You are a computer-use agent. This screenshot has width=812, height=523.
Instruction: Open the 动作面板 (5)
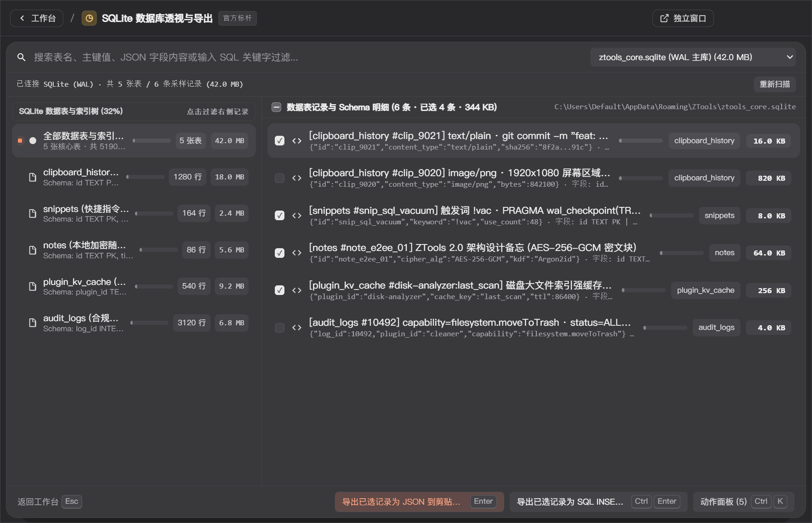pyautogui.click(x=744, y=502)
